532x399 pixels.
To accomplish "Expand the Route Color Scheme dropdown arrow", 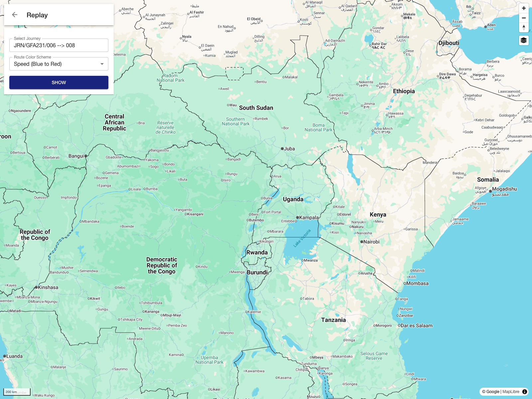I will pos(102,64).
